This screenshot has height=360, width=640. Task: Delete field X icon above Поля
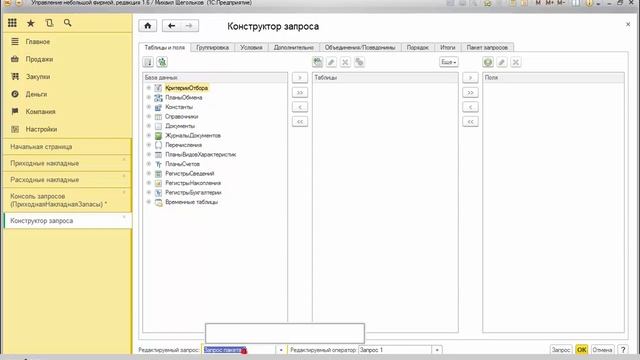tap(516, 62)
